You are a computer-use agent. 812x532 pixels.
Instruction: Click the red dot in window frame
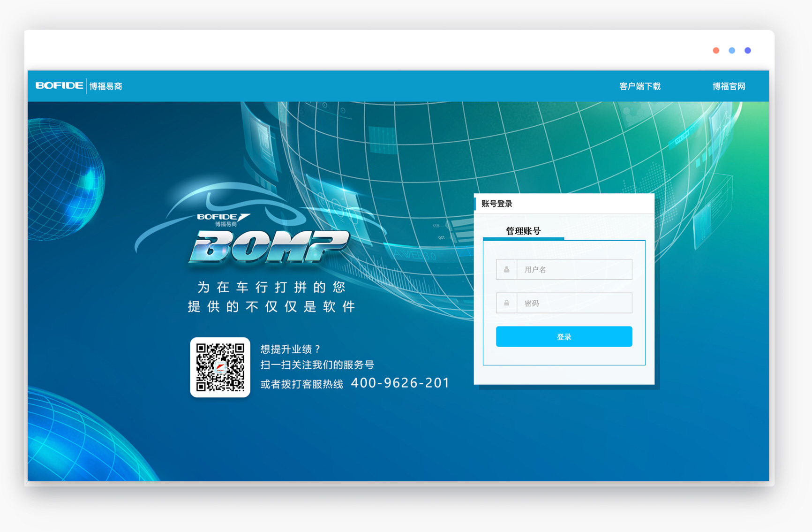click(716, 51)
